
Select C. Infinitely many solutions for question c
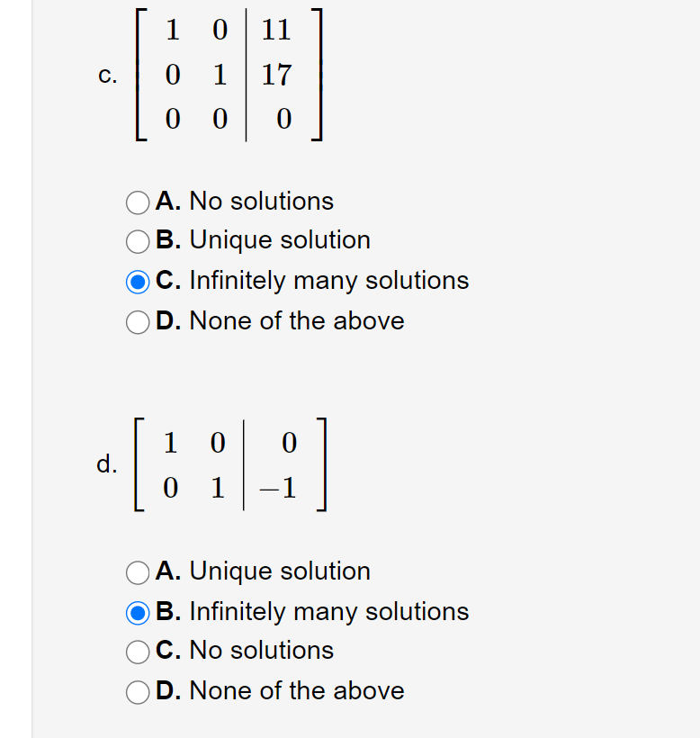pos(137,282)
